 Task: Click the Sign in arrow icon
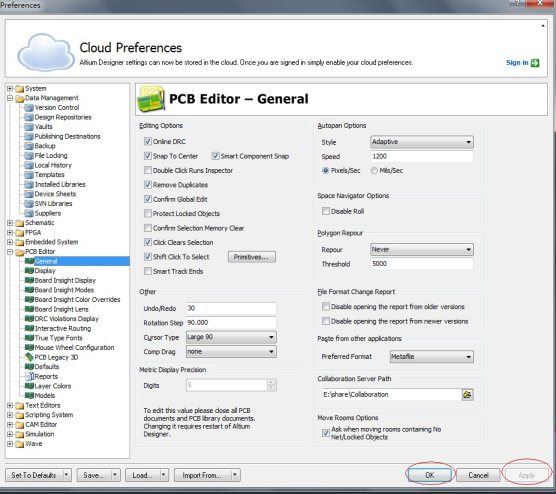tap(535, 63)
